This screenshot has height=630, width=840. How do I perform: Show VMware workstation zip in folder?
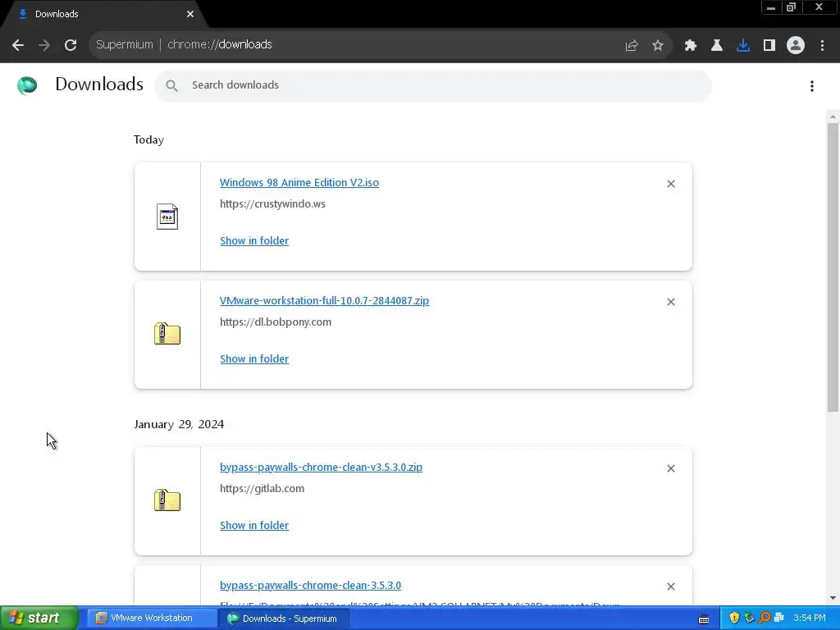pos(254,359)
